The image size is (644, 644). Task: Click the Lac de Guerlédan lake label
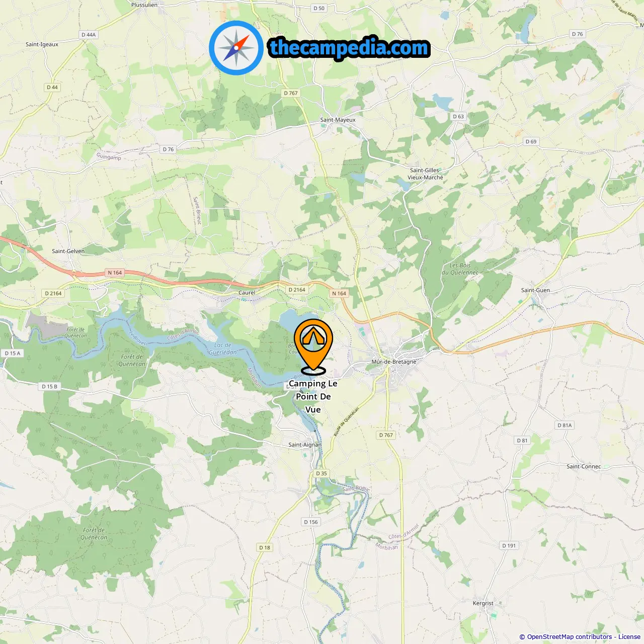coord(223,349)
